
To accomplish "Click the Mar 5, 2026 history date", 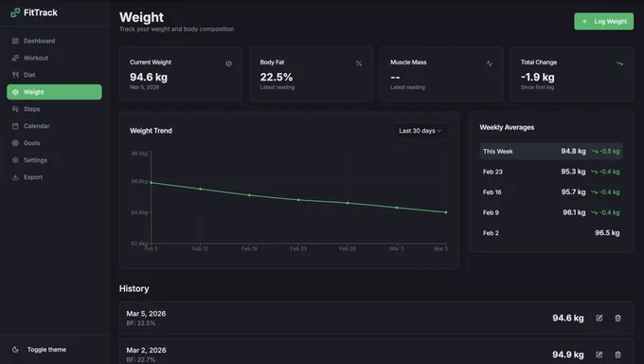I will pos(146,314).
